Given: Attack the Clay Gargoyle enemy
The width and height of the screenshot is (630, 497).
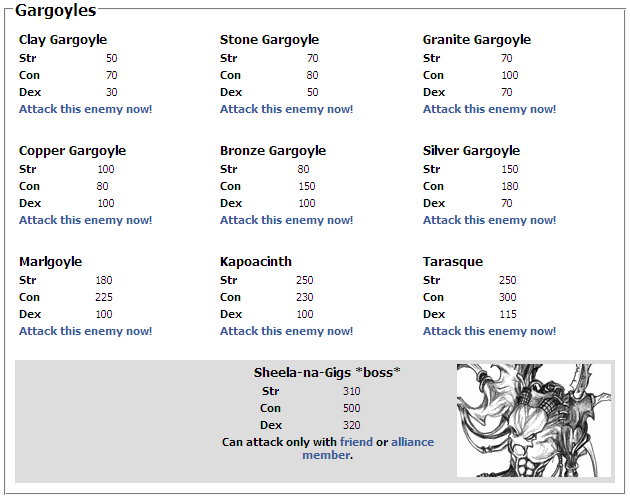Looking at the screenshot, I should coord(86,109).
